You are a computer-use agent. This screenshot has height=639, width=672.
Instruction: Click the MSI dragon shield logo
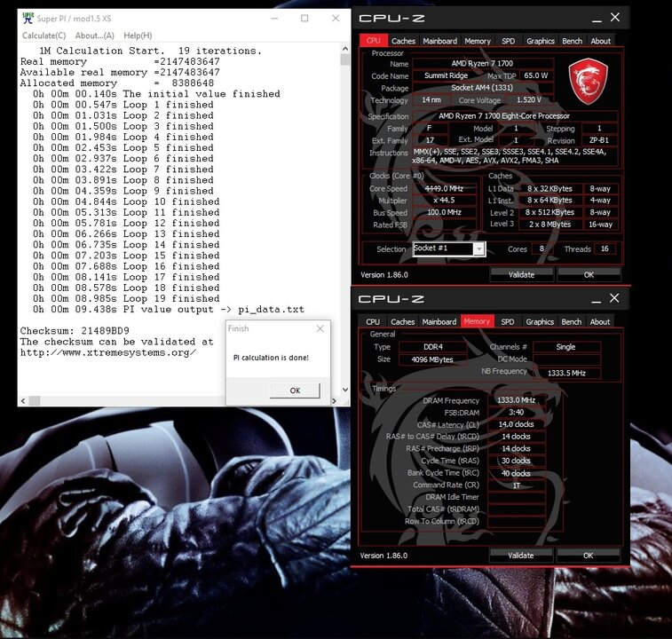pyautogui.click(x=588, y=82)
